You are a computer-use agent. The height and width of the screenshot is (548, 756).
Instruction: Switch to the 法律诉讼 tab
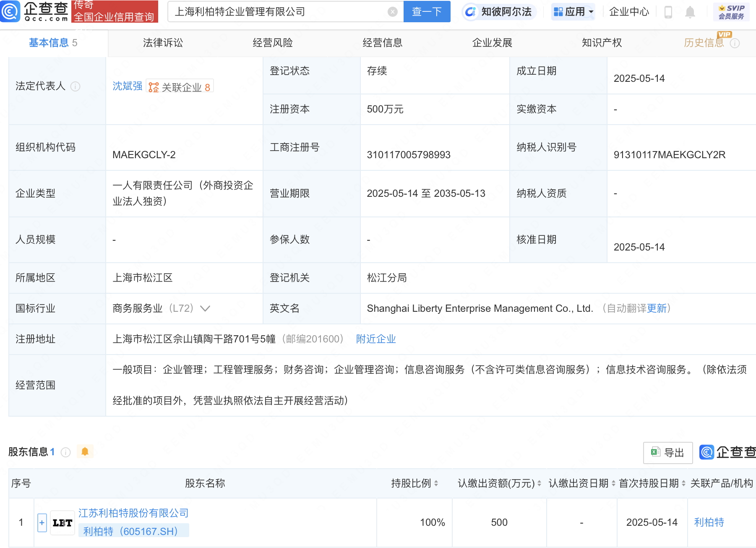(x=163, y=43)
